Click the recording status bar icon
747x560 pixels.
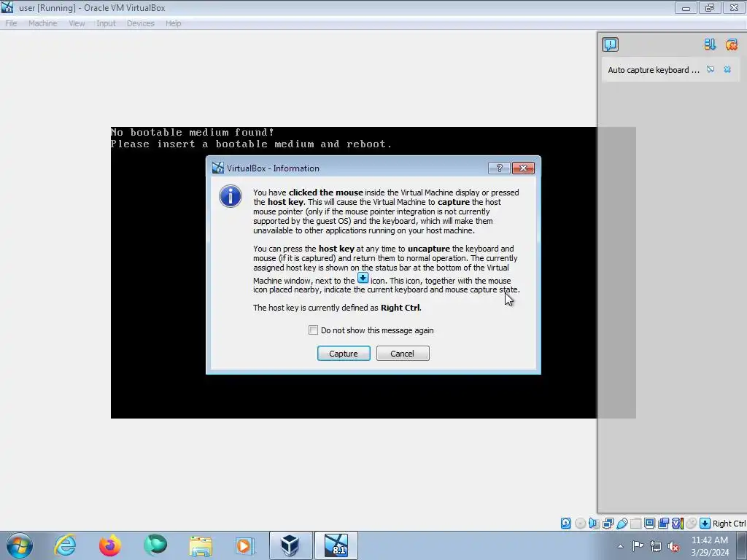tap(663, 524)
